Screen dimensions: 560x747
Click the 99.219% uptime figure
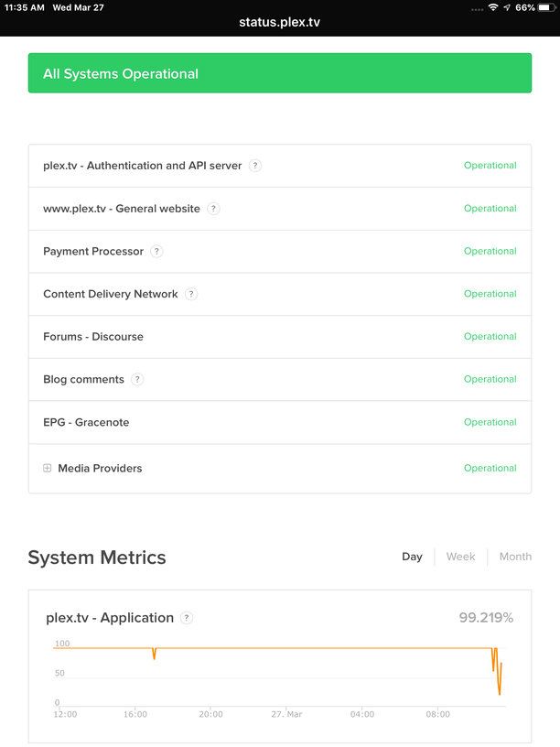point(486,618)
